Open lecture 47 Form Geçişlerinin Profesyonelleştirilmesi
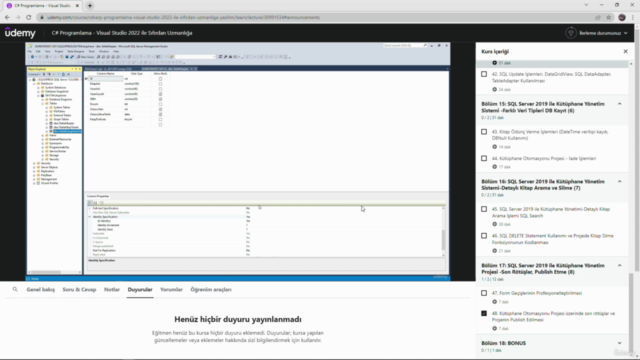Viewport: 640px width, 360px height. (537, 293)
